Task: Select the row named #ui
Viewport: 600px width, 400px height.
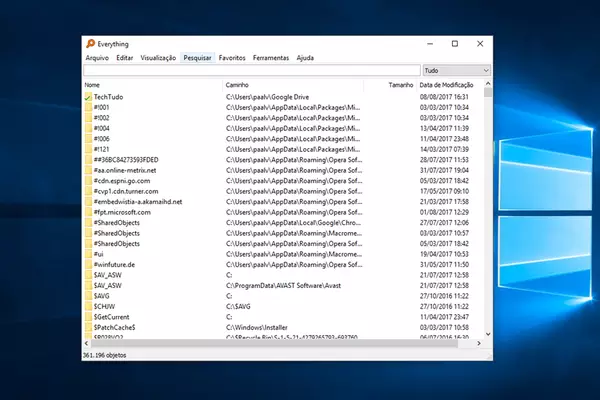Action: [x=284, y=254]
